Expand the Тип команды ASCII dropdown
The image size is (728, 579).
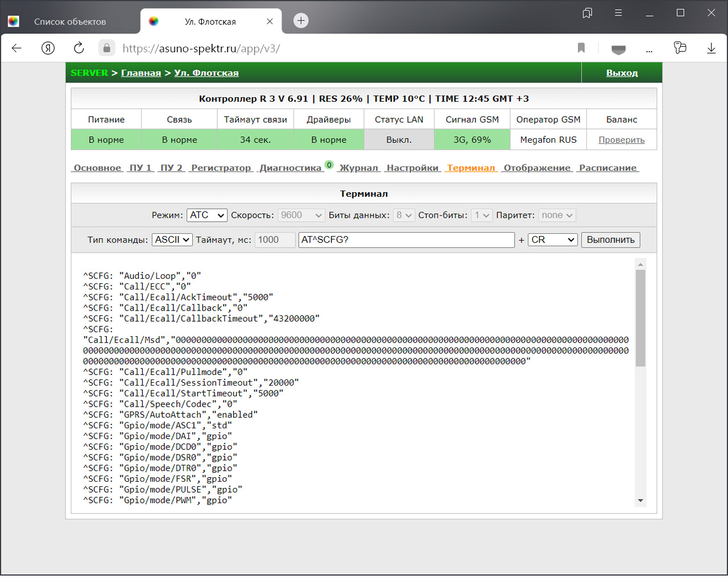172,240
